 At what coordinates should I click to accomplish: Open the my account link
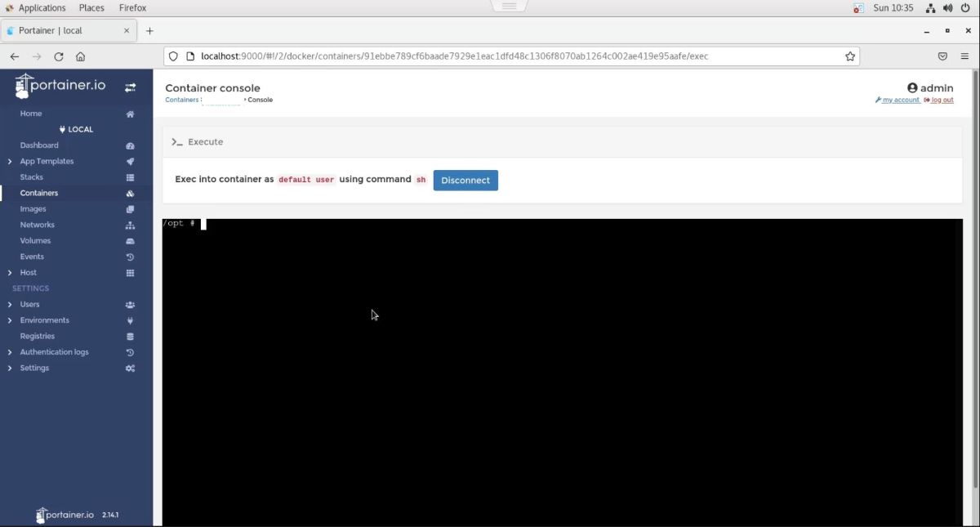(900, 100)
